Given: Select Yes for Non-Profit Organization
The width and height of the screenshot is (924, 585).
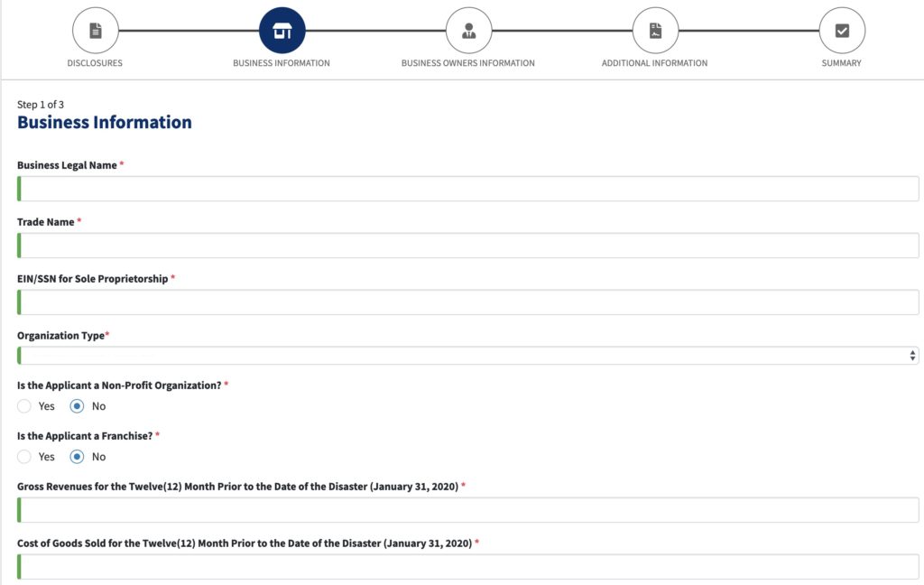Looking at the screenshot, I should point(24,406).
